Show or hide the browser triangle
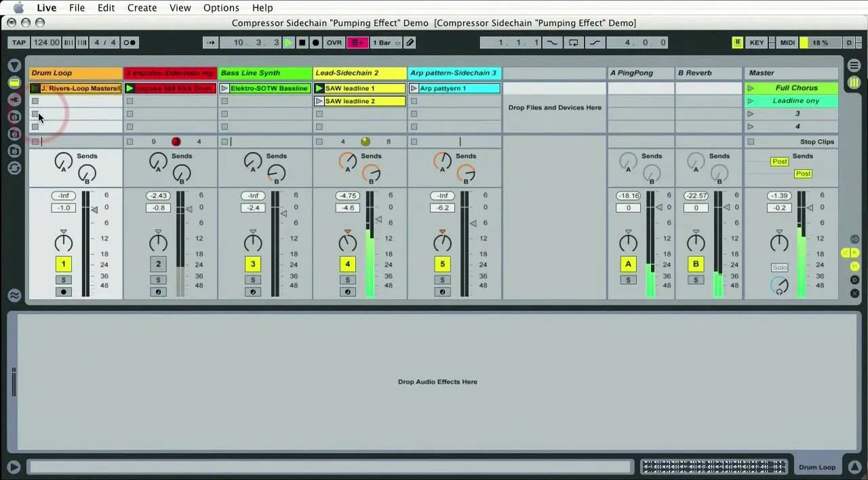The width and height of the screenshot is (868, 480). coord(14,66)
